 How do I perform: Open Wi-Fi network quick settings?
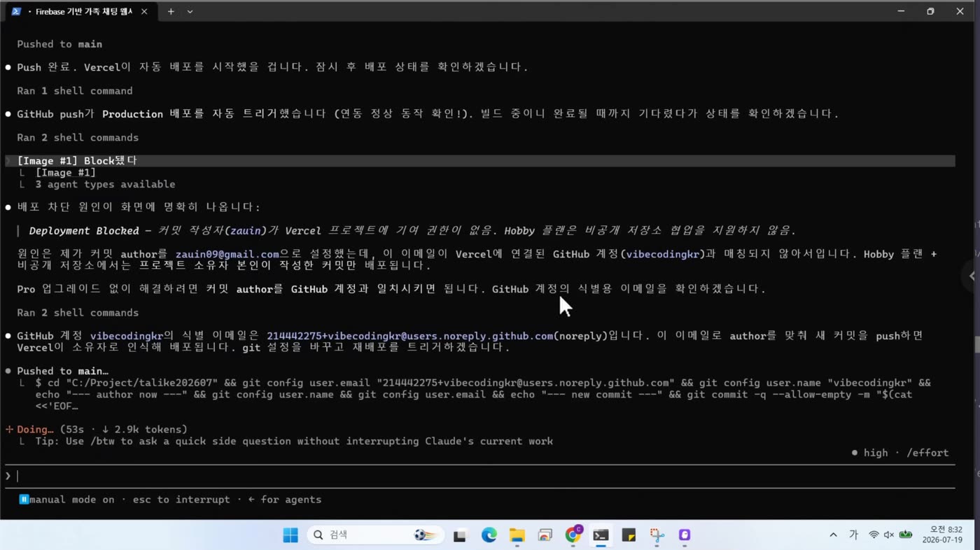874,535
